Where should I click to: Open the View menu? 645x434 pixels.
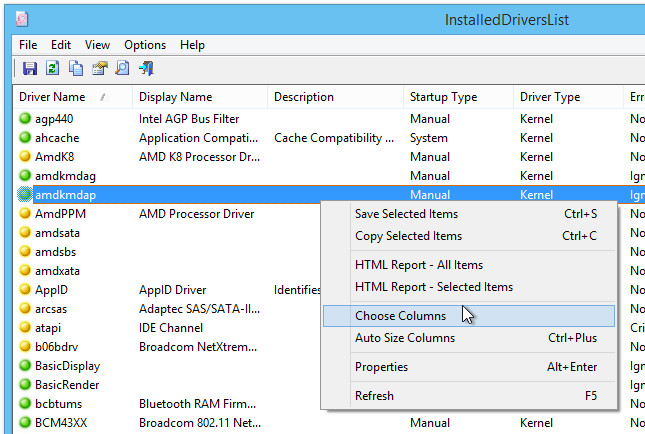(97, 45)
